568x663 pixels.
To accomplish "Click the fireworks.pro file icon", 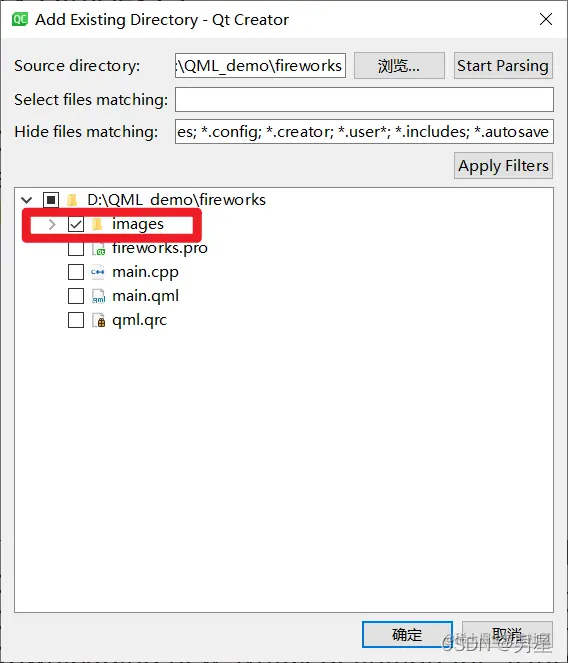I will coord(98,248).
